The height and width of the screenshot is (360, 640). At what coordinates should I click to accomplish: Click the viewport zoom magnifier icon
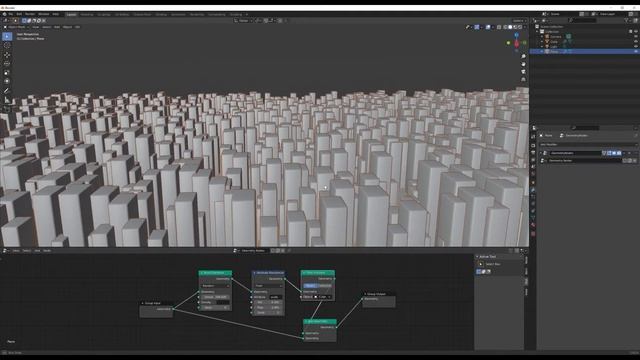tap(523, 56)
